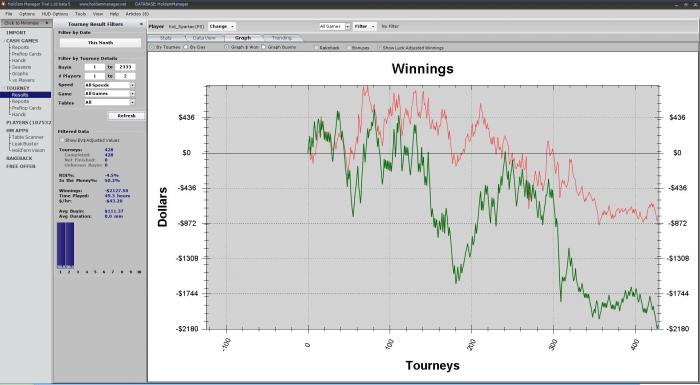Select the By Day radio button
This screenshot has height=385, width=700.
pyautogui.click(x=187, y=47)
